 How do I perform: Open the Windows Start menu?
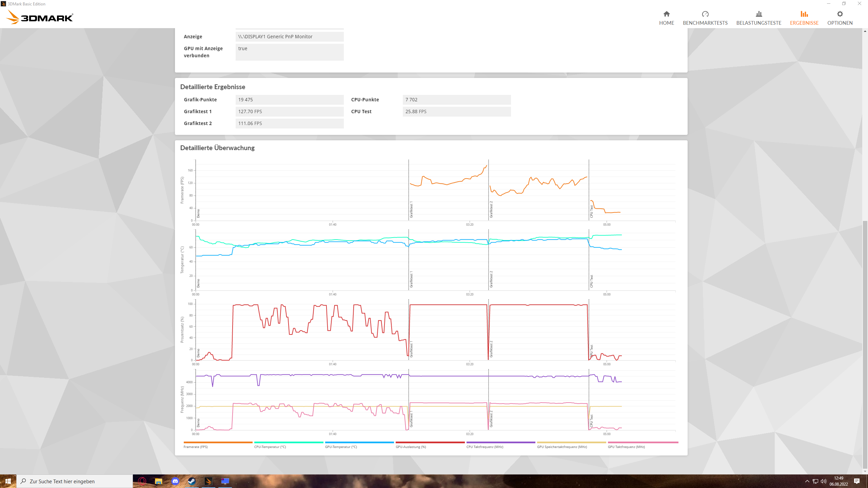8,481
